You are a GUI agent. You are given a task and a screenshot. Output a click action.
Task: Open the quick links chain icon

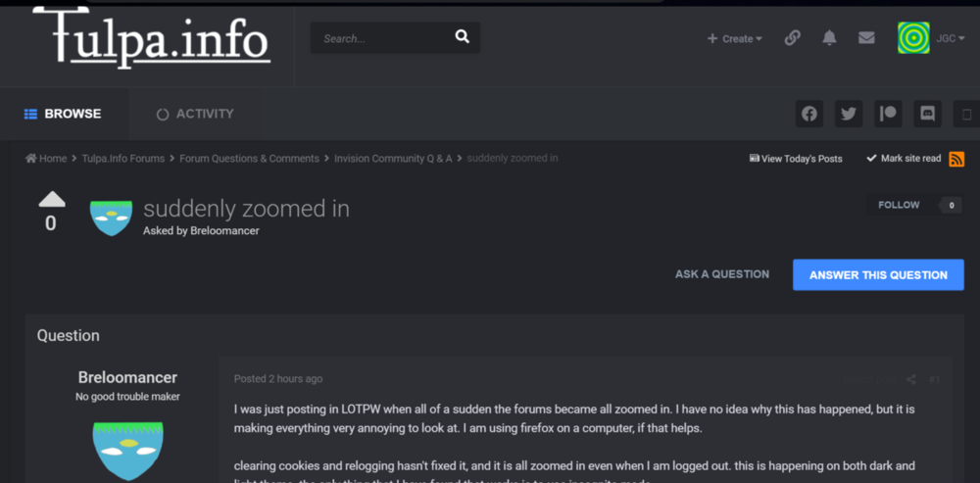pos(792,38)
